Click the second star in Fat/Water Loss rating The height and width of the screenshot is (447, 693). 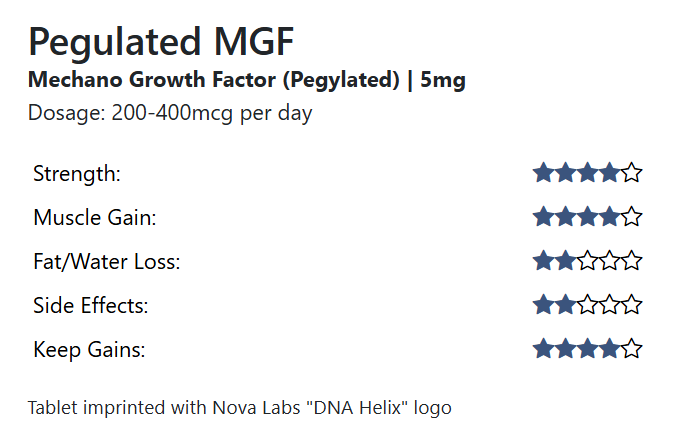565,261
